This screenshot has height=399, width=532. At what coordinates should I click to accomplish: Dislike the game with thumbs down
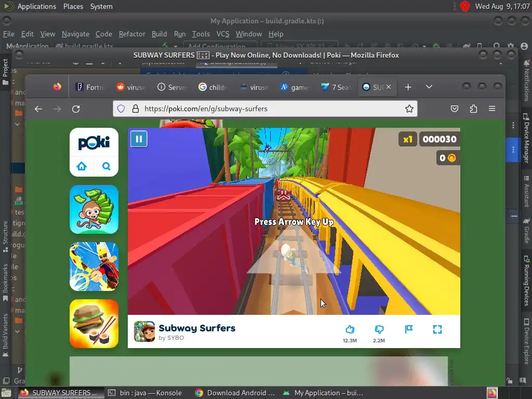click(x=379, y=329)
